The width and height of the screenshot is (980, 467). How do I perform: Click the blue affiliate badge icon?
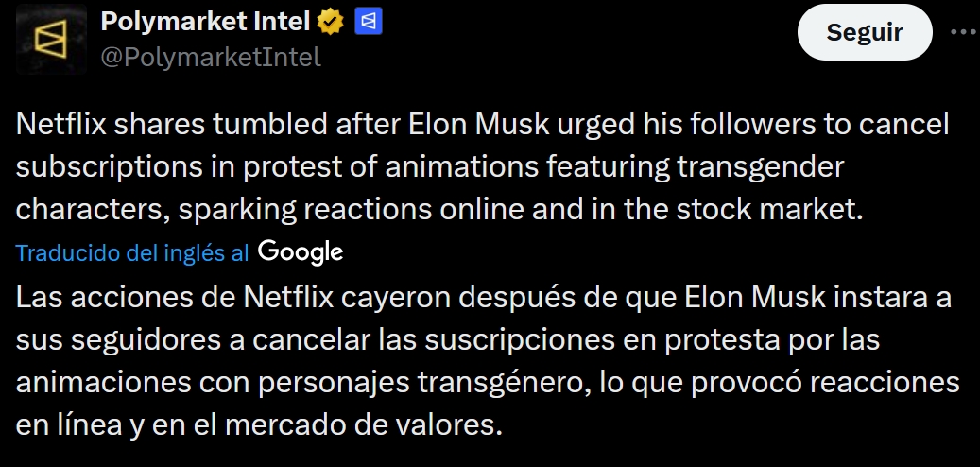tap(368, 21)
